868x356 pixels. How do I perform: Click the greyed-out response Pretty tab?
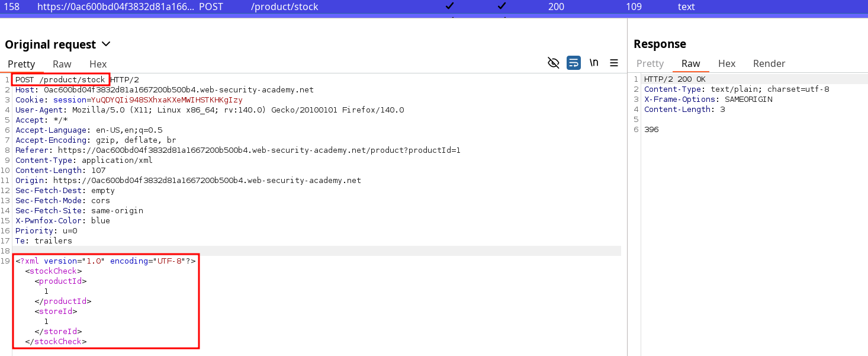click(650, 63)
